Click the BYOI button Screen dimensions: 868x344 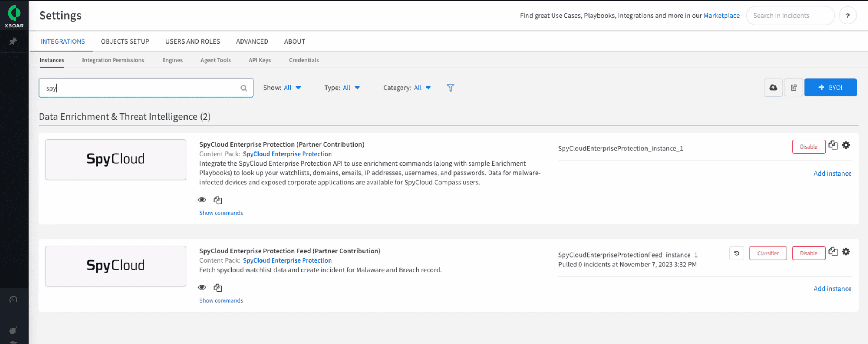pos(830,87)
